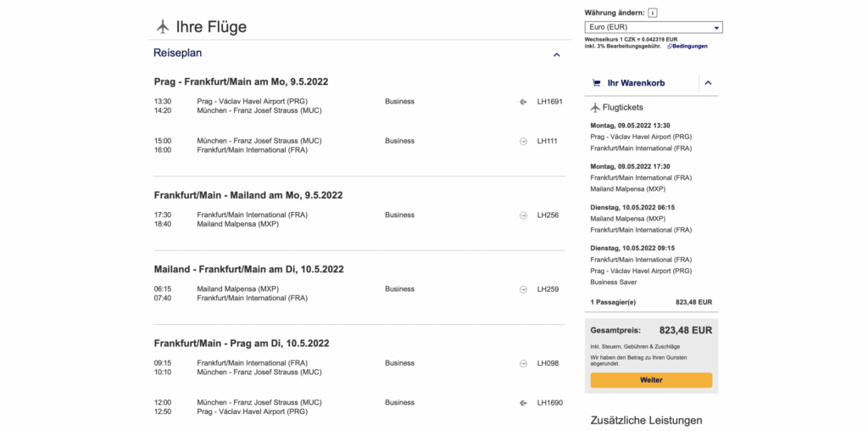Click the Lufthansa logo icon beside LH259

[523, 289]
